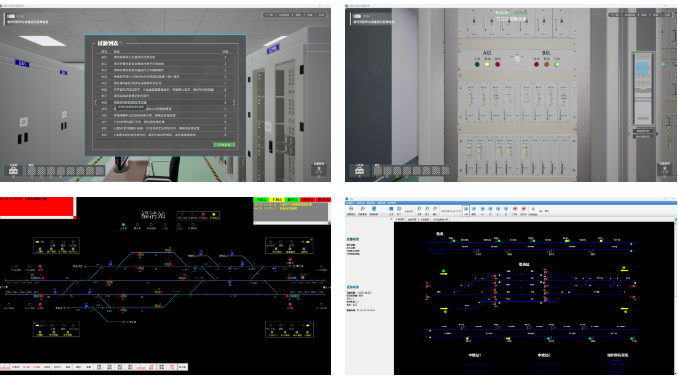Screen dimensions: 678x376
Task: Click the first empty inventory slot beside the toolbox
Action: coord(32,171)
